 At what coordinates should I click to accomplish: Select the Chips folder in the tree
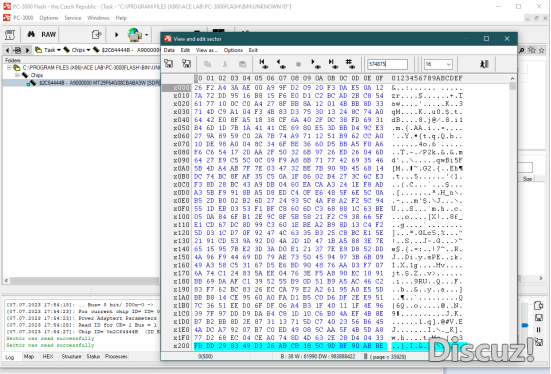pos(37,75)
